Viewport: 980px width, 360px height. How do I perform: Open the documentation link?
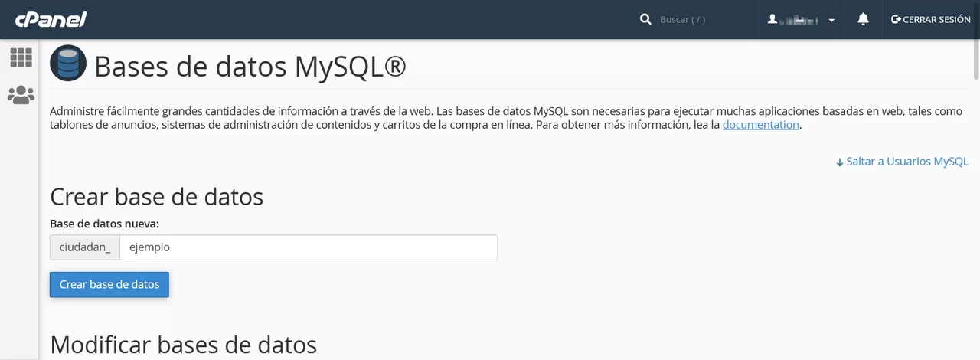pyautogui.click(x=761, y=125)
